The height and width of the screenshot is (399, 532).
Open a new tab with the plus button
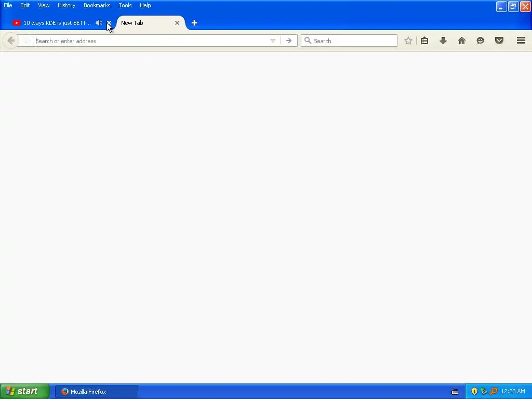(194, 23)
